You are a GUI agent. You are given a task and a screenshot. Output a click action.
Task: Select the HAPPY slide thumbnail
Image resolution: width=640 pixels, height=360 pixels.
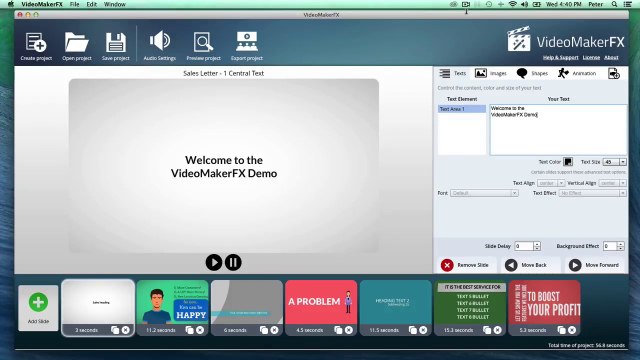tap(172, 302)
